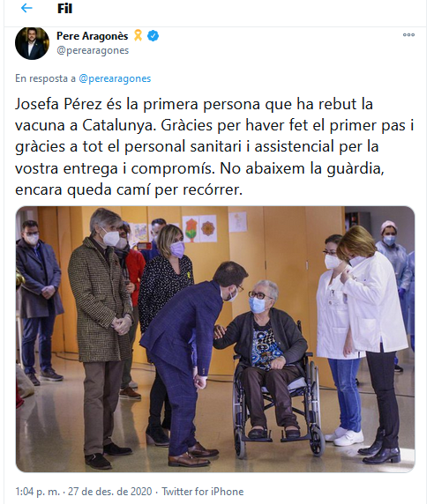Click the blue verified badge

tap(153, 35)
